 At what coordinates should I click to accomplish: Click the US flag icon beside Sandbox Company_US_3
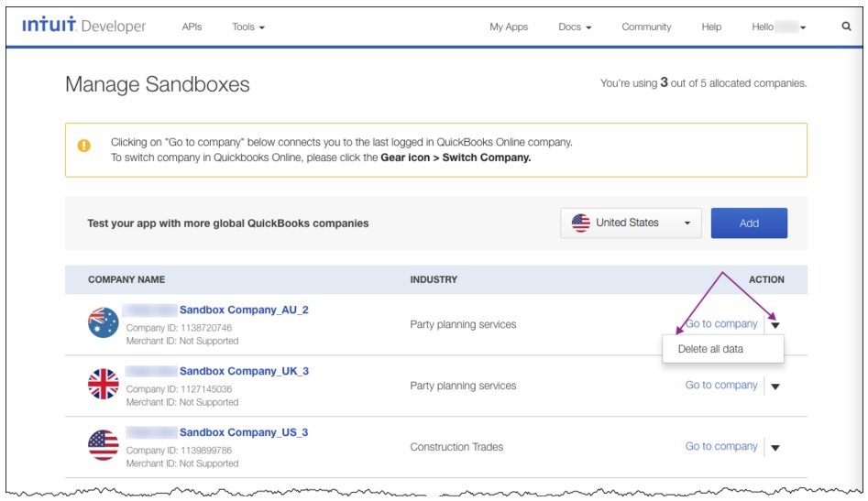pyautogui.click(x=104, y=445)
